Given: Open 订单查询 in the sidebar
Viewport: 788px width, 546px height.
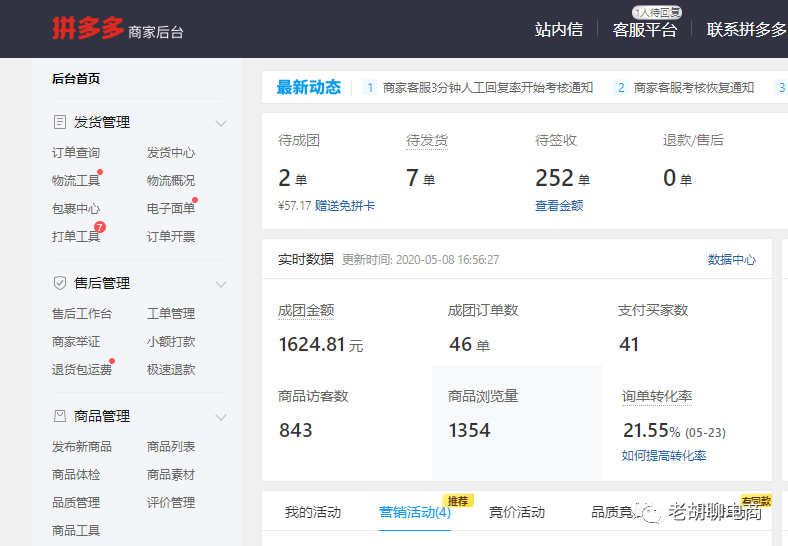Looking at the screenshot, I should [76, 153].
